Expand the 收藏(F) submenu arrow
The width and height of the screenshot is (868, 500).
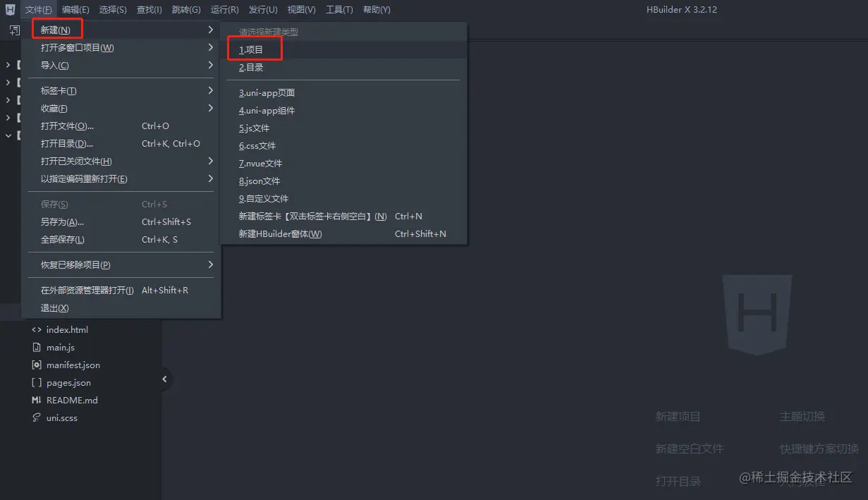(x=210, y=108)
